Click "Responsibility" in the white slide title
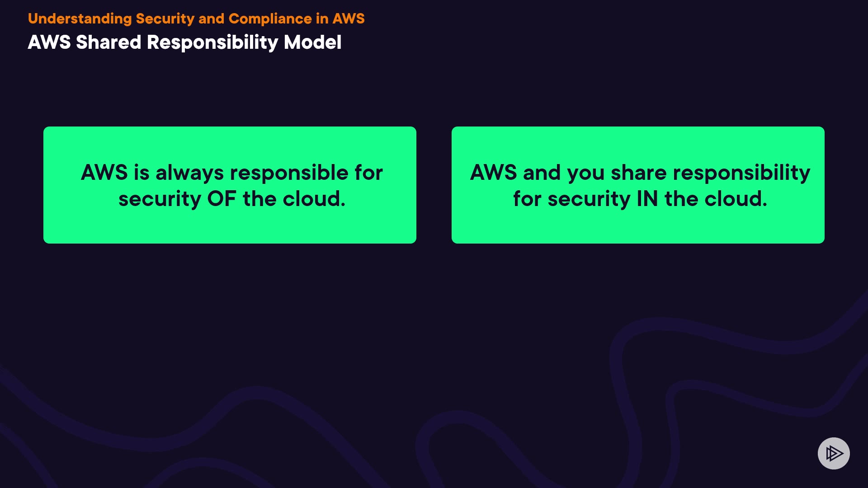Screen dimensions: 868x488 point(212,42)
